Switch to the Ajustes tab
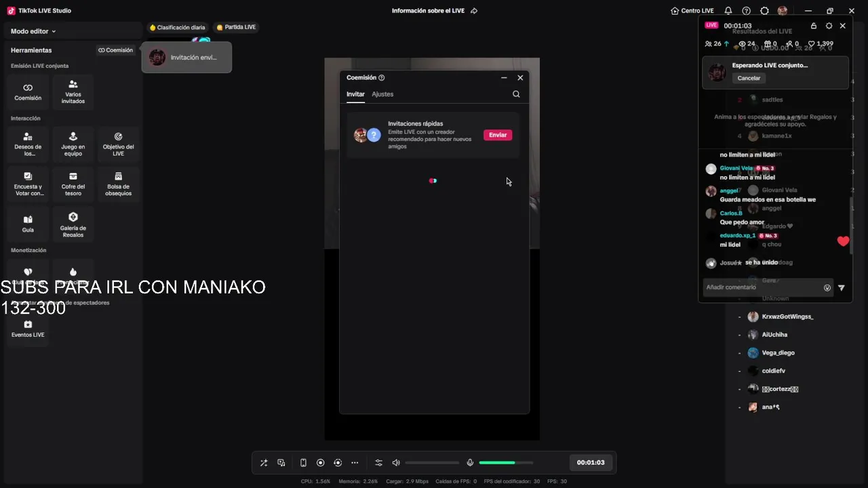This screenshot has height=488, width=868. tap(382, 94)
